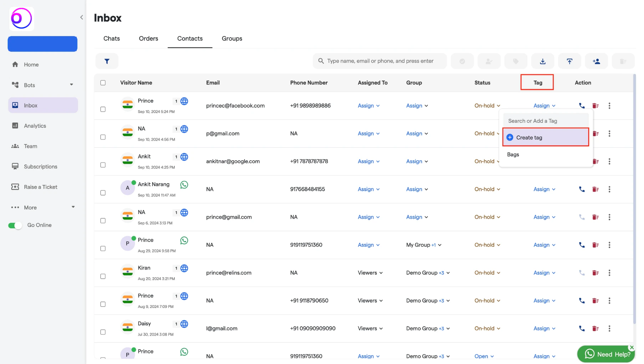Click the Create tag option
Viewport: 644px width, 364px height.
click(x=546, y=137)
